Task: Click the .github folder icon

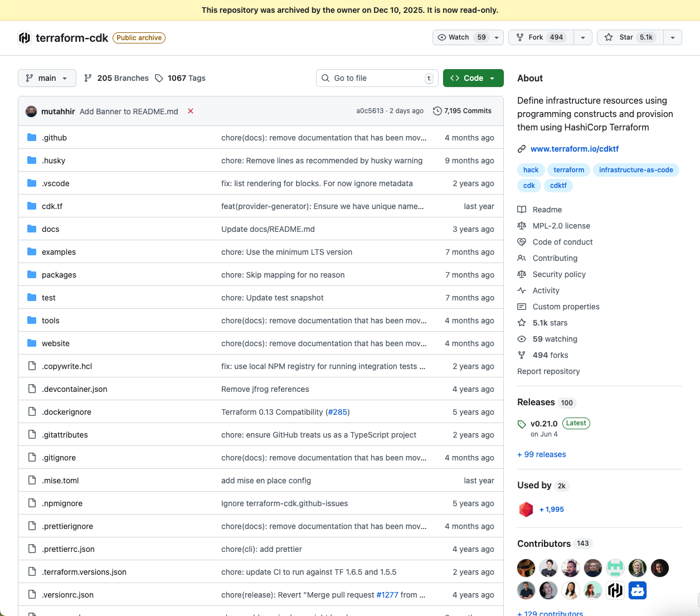Action: click(x=32, y=137)
